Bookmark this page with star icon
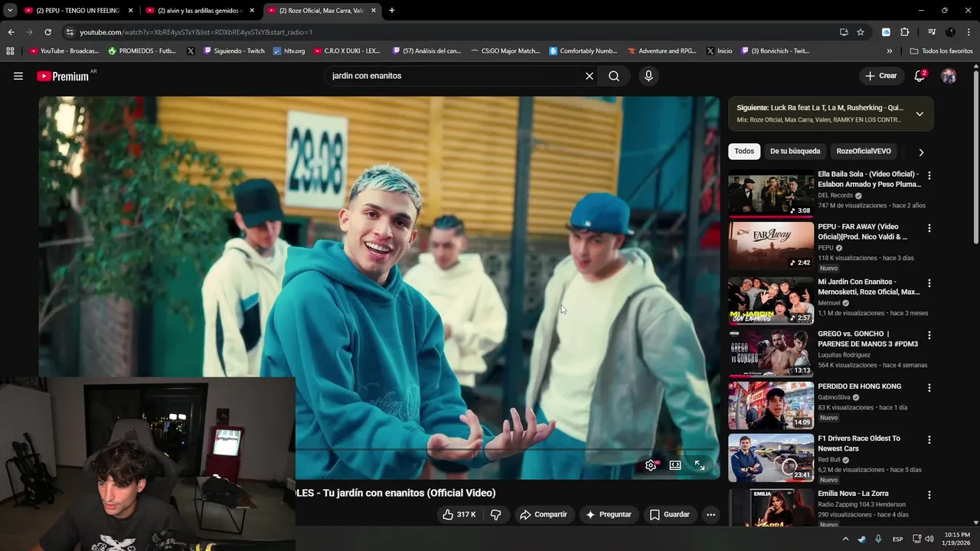 click(861, 32)
